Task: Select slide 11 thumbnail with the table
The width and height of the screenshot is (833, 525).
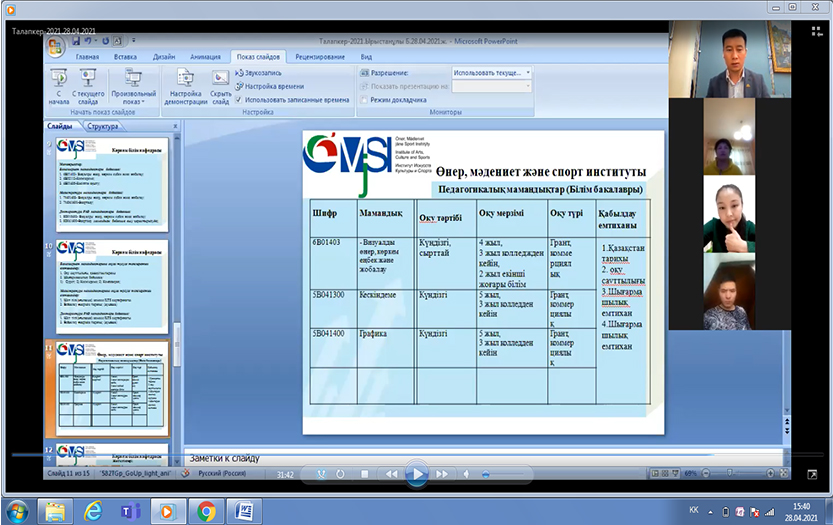Action: 112,389
